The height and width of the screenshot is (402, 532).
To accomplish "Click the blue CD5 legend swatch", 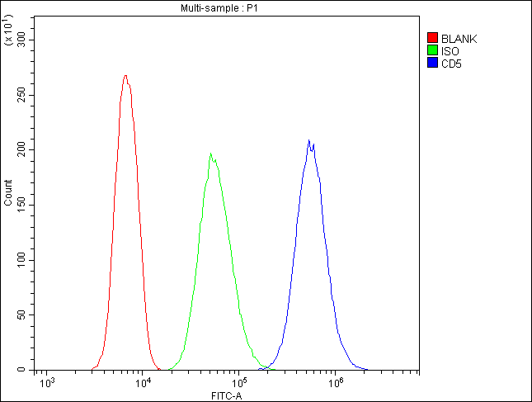I will pos(432,63).
